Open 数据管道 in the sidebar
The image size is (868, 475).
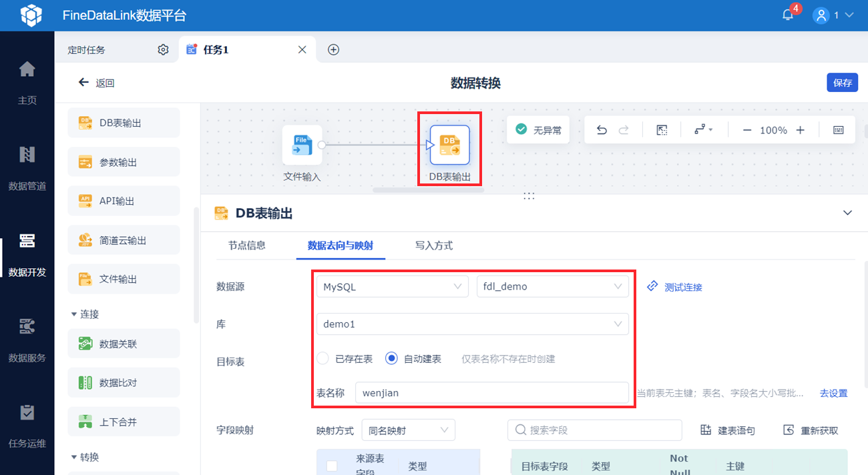(27, 169)
